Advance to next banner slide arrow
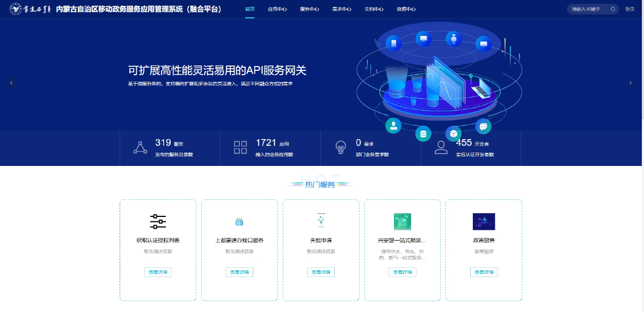Image resolution: width=644 pixels, height=312 pixels. pyautogui.click(x=631, y=83)
